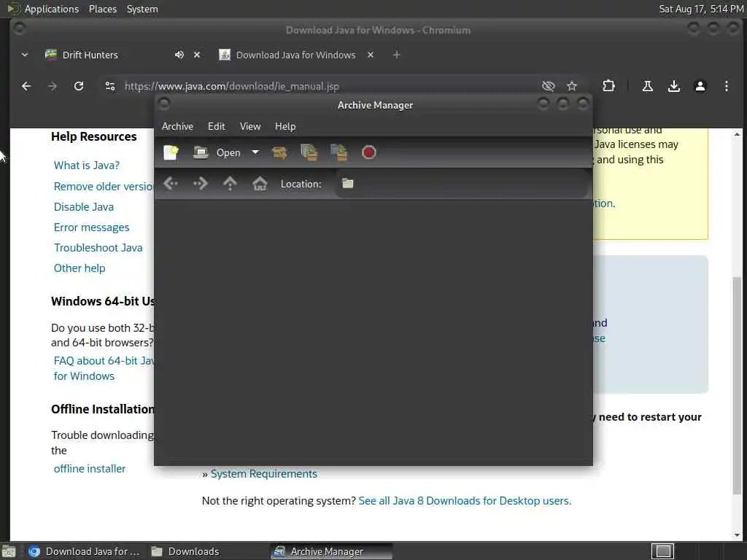
Task: Click the red Stop toolbar icon
Action: [x=368, y=152]
